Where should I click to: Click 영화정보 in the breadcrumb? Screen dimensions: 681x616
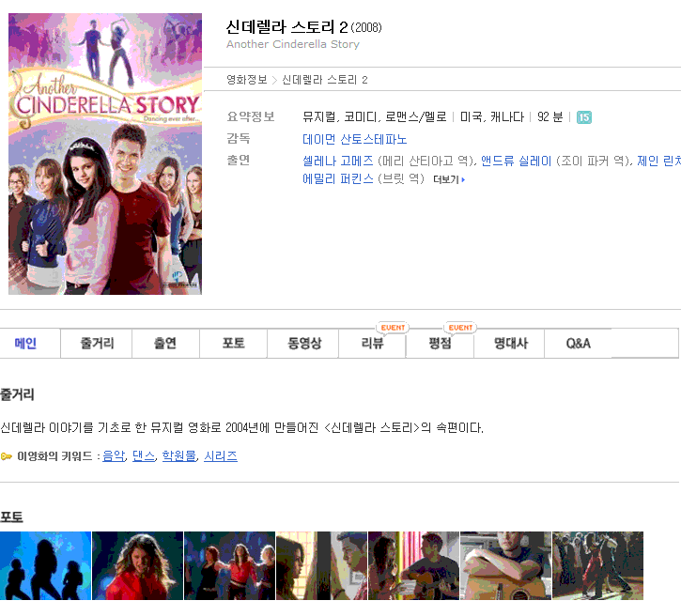[247, 80]
